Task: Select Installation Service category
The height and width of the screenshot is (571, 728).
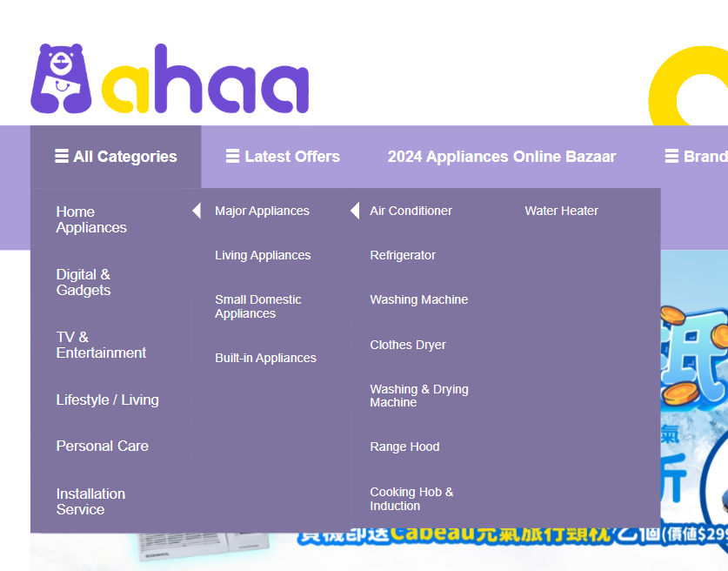Action: click(90, 501)
